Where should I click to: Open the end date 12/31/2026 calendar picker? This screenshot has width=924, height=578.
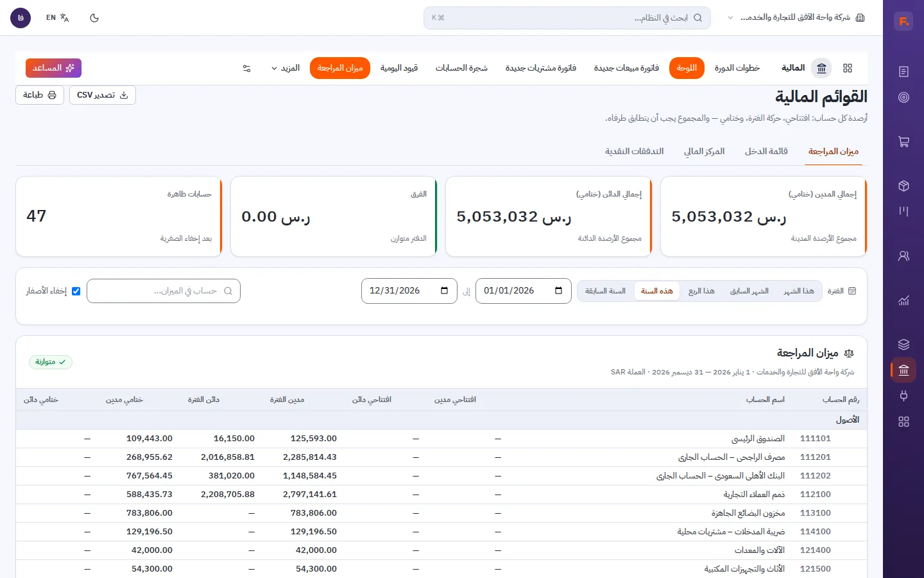click(444, 291)
